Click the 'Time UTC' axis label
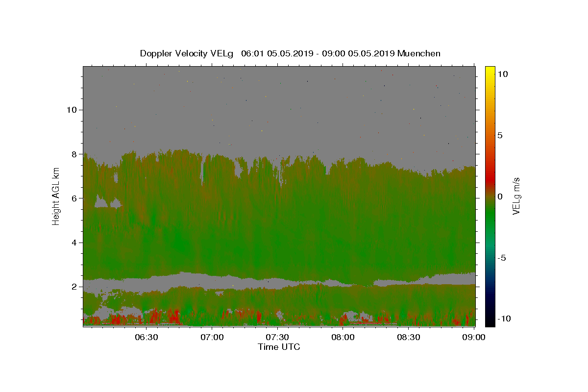The width and height of the screenshot is (588, 392). click(x=279, y=347)
